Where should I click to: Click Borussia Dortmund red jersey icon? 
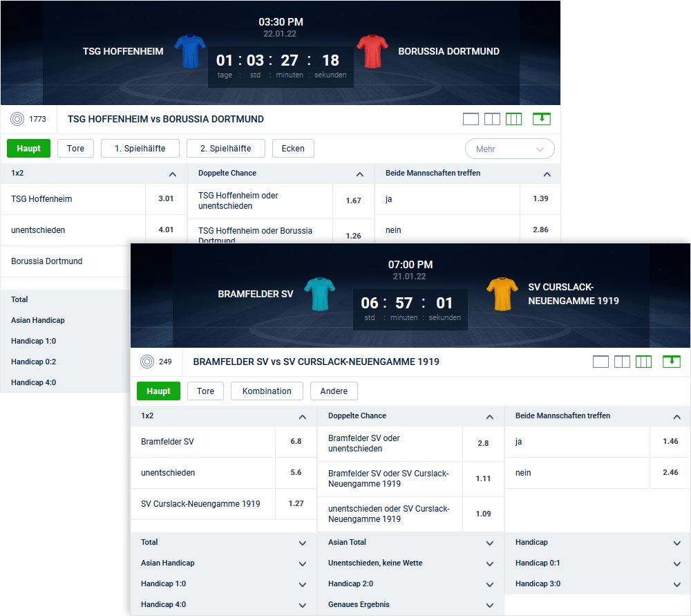(x=372, y=51)
